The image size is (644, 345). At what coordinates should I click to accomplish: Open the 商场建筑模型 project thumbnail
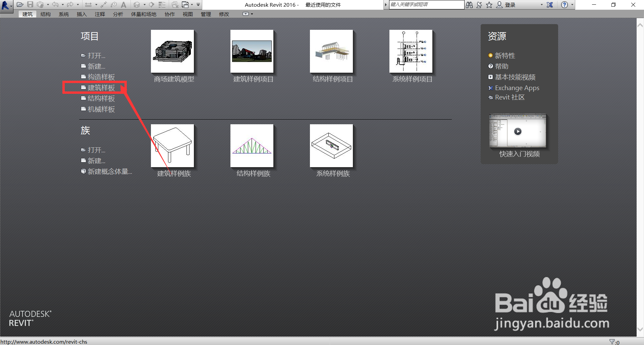click(172, 51)
